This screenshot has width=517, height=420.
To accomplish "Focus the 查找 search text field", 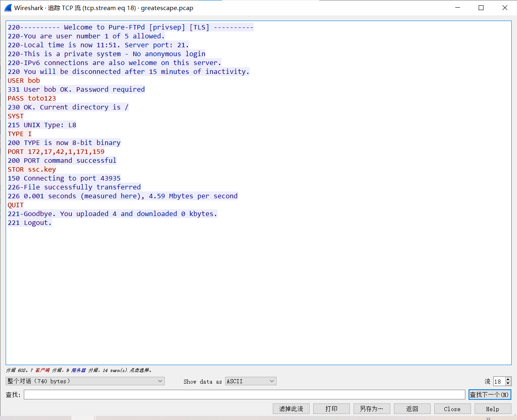I will (x=244, y=395).
